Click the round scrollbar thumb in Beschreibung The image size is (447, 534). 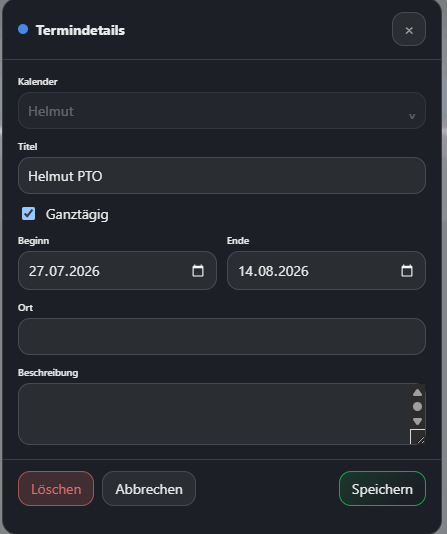click(417, 407)
